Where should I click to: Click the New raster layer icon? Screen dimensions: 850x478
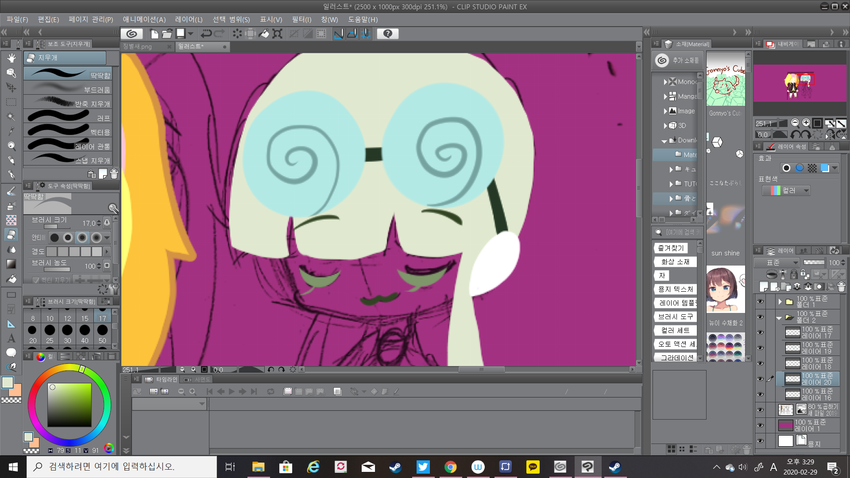pyautogui.click(x=764, y=286)
